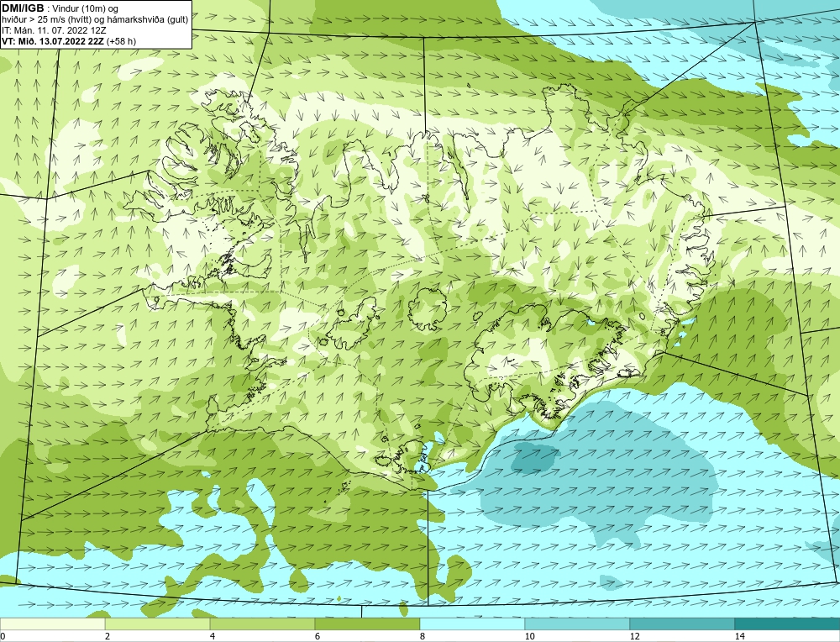Screen dimensions: 840x642
Task: Click the '10' scale label
Action: 530,636
